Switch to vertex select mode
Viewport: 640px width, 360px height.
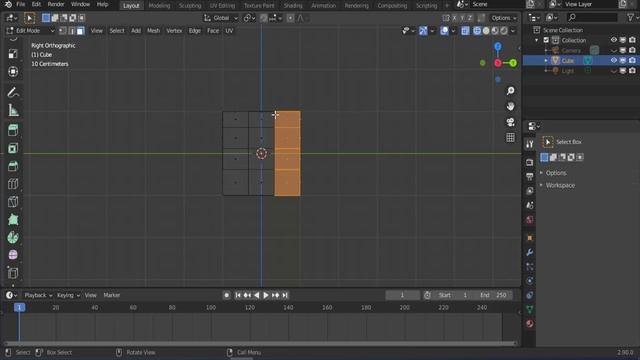62,31
